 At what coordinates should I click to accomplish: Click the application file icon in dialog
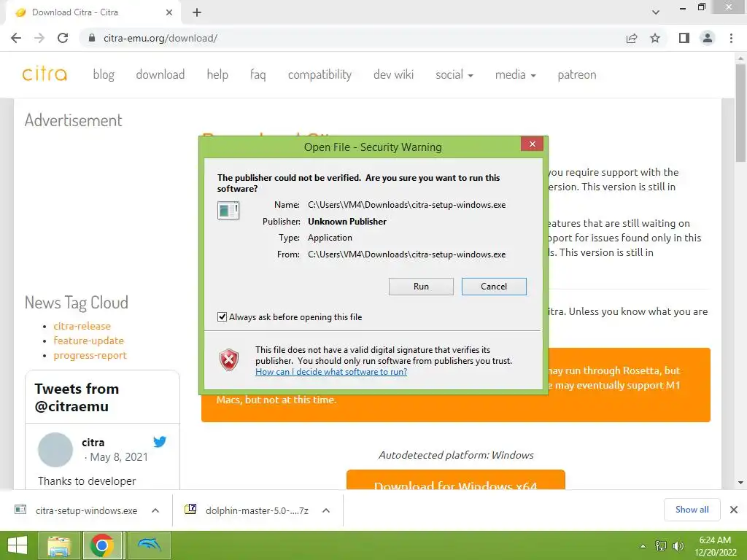click(228, 210)
